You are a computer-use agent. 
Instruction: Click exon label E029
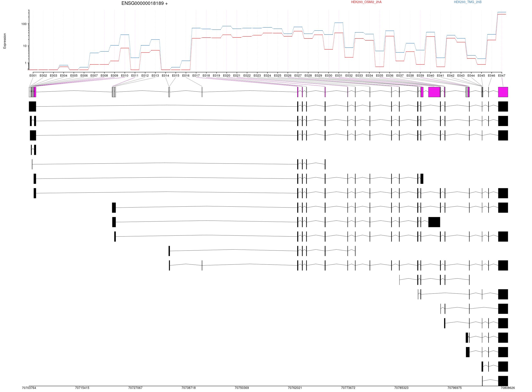[319, 76]
